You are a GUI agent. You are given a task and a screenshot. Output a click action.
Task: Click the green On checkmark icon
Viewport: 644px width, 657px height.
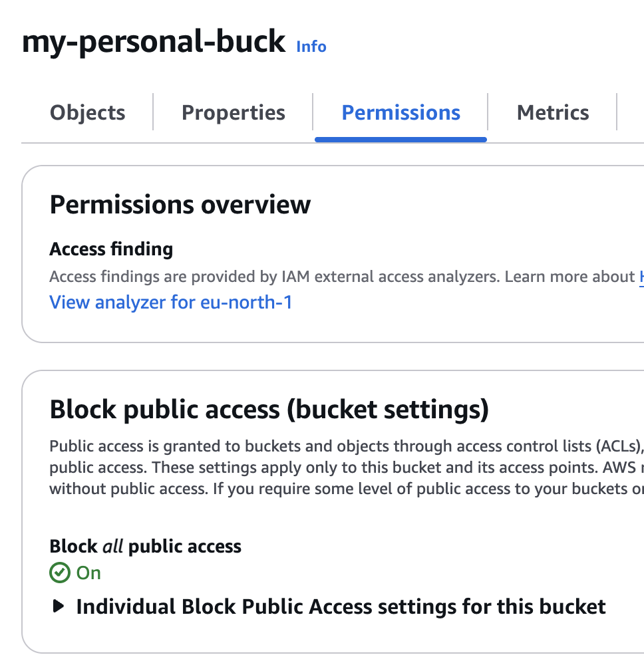click(59, 573)
